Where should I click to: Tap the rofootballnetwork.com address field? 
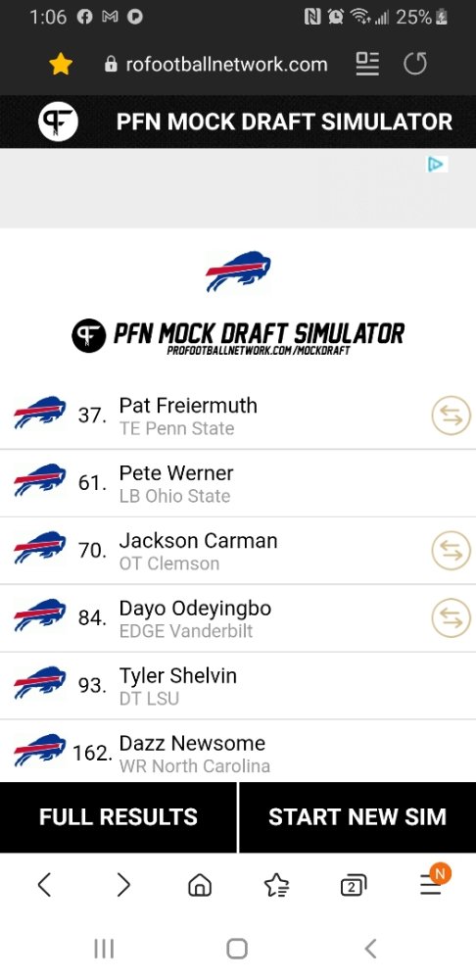(x=216, y=64)
